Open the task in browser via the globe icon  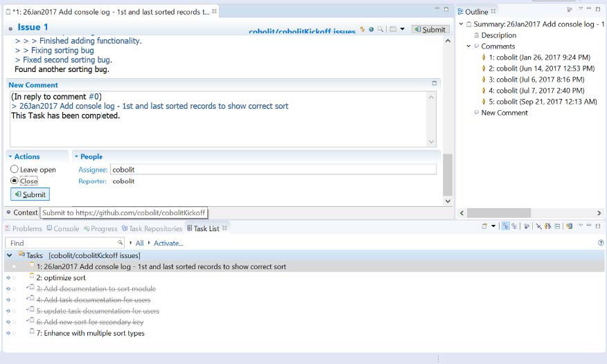(371, 29)
